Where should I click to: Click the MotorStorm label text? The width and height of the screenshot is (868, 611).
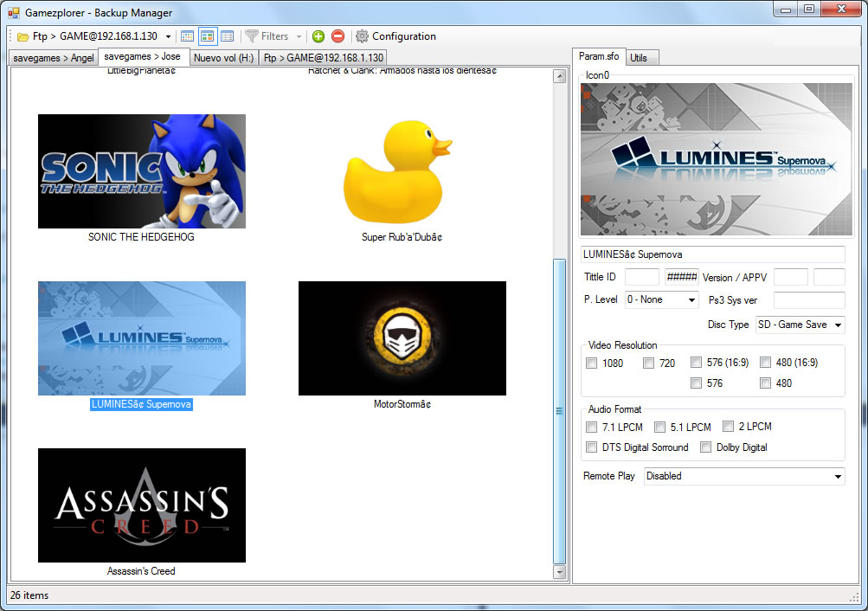402,404
